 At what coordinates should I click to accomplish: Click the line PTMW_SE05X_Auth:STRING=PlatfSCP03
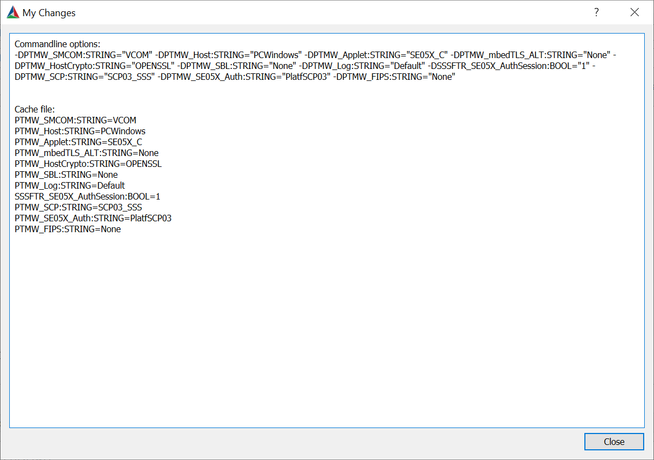93,218
